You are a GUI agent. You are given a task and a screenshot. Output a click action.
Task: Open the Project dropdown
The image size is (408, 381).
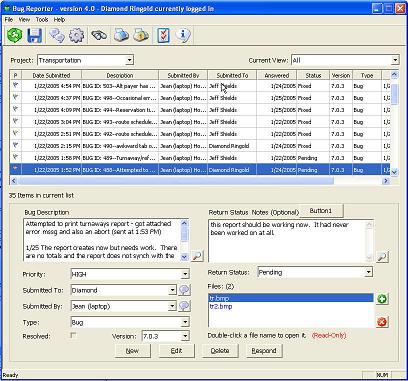[129, 60]
